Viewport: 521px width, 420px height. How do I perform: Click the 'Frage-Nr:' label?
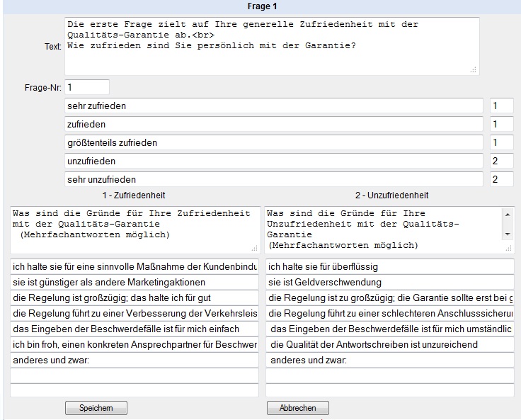pos(43,88)
